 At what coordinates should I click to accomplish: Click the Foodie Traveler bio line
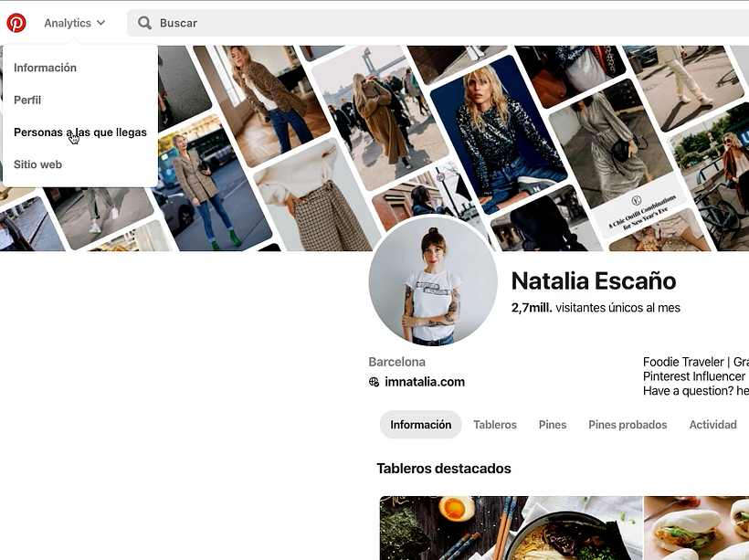pos(695,362)
